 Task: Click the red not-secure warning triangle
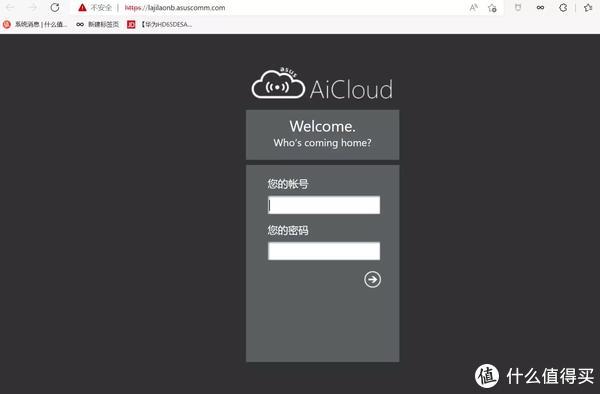(x=82, y=7)
